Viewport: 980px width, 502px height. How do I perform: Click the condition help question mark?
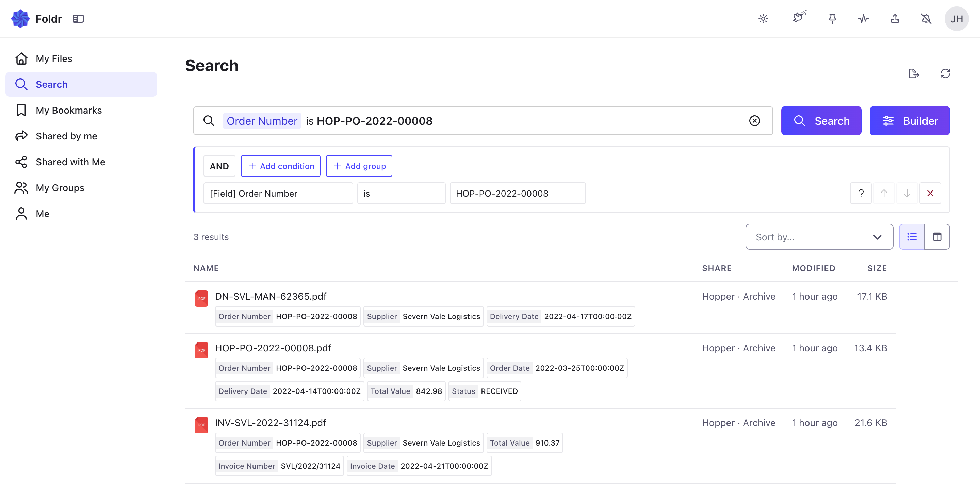[x=861, y=193]
